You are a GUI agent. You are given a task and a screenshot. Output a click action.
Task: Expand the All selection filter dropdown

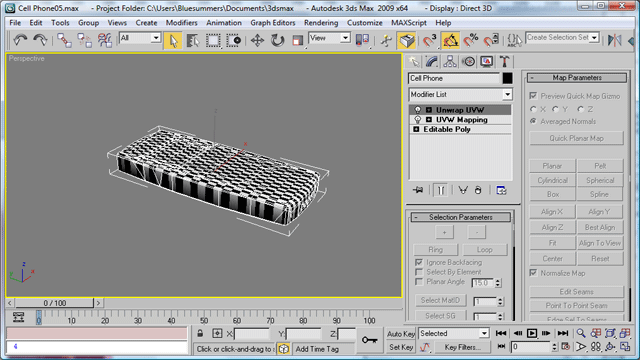(x=140, y=38)
